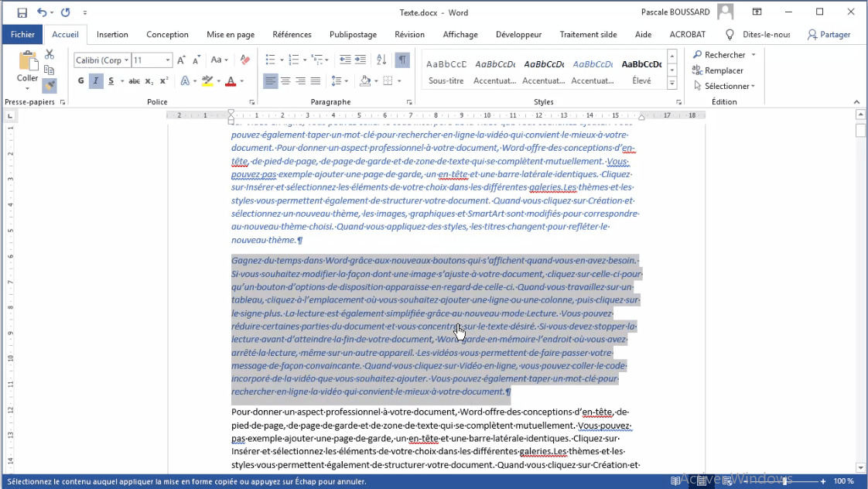Switch to the Insertion tab

(112, 34)
